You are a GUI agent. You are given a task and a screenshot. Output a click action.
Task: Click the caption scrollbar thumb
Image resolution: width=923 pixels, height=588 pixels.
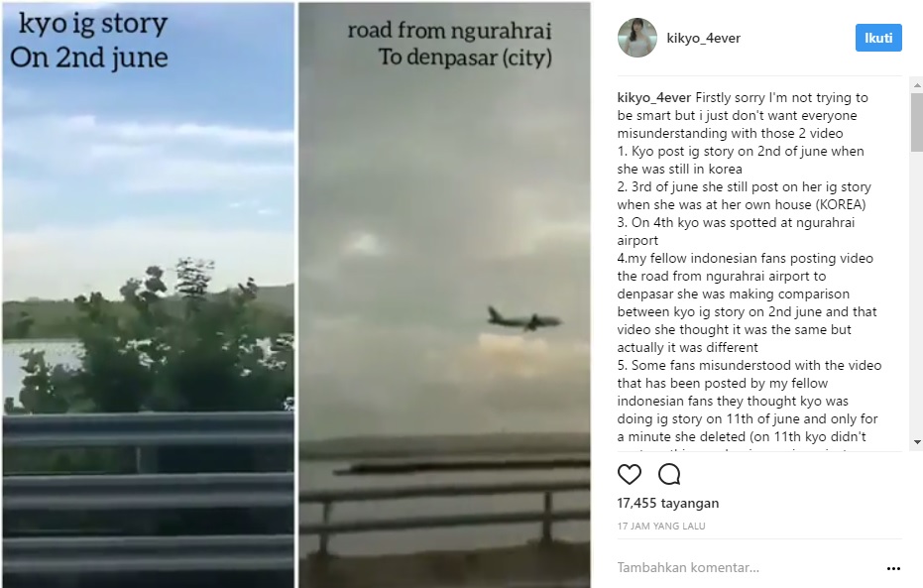[x=917, y=122]
